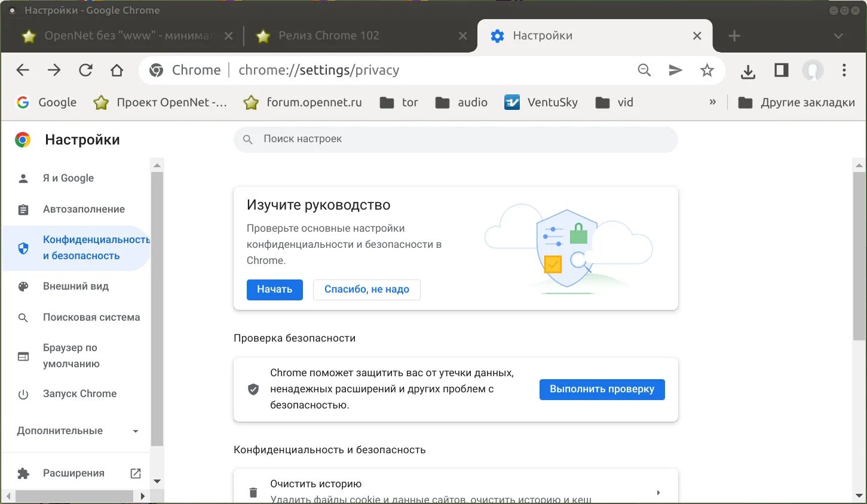Open the VentuSky bookmark
The width and height of the screenshot is (867, 504).
pos(541,102)
